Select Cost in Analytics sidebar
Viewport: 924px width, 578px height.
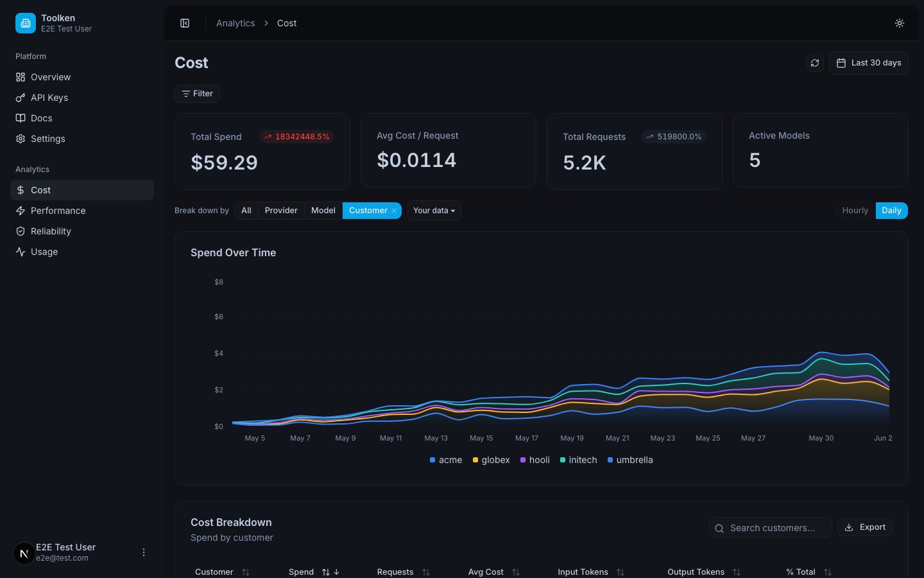[82, 190]
